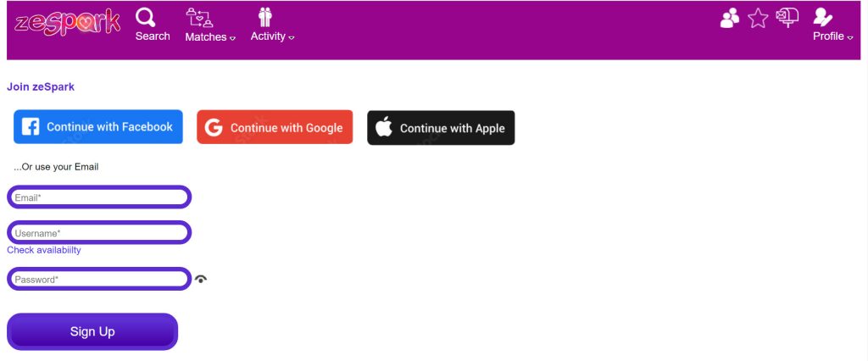Screen dimensions: 868x361
Task: Click Continue with Facebook button
Action: coord(98,127)
